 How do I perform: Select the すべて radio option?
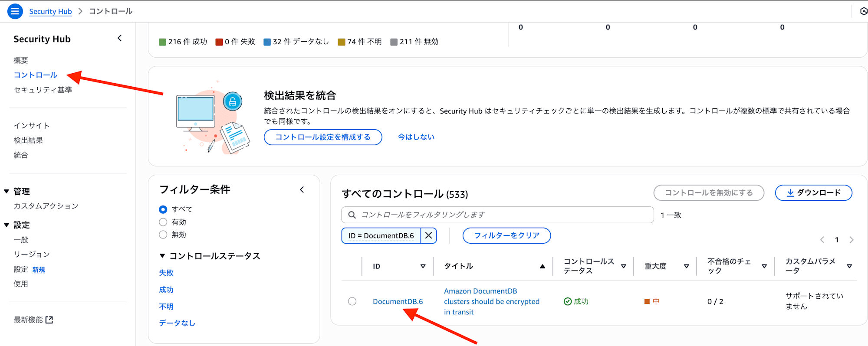[x=163, y=209]
